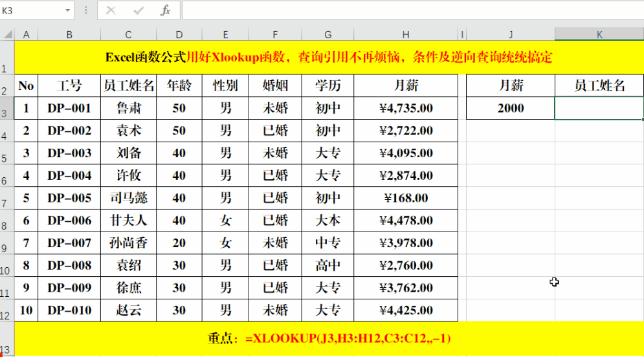This screenshot has width=644, height=357.
Task: Select column J header
Action: (x=511, y=35)
